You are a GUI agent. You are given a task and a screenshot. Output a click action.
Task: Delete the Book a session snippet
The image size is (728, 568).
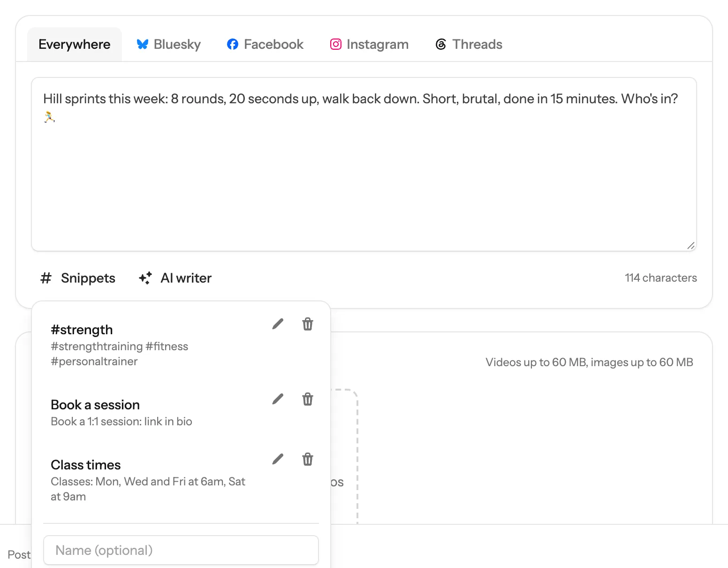pos(308,399)
